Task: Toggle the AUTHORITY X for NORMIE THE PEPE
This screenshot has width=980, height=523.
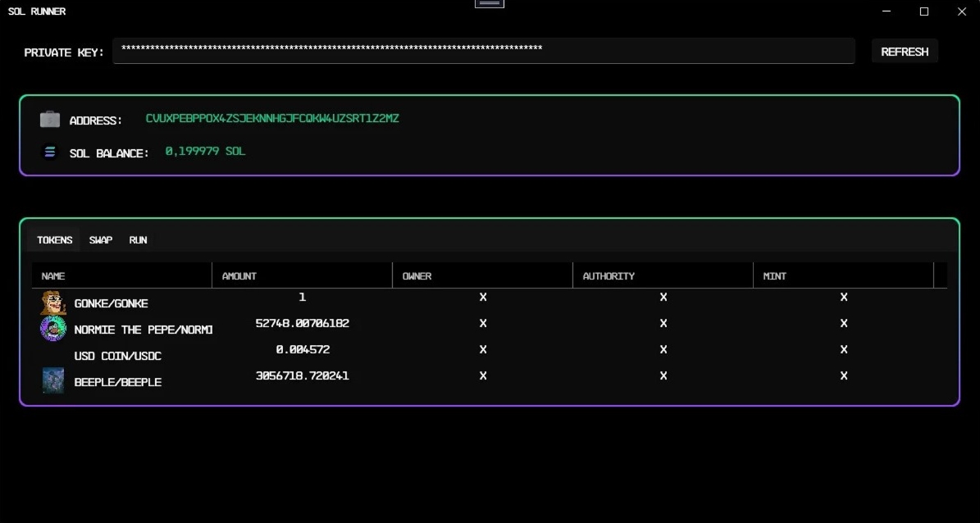Action: (663, 323)
